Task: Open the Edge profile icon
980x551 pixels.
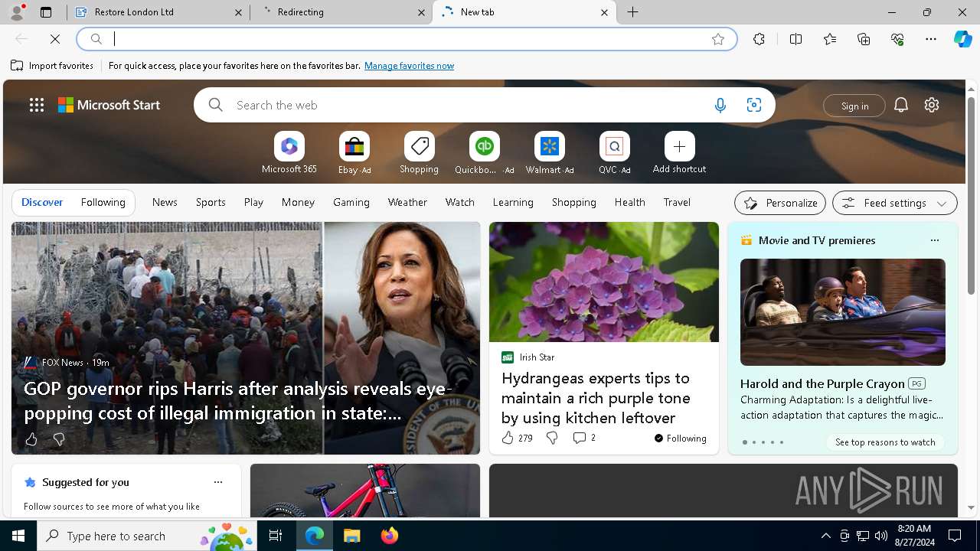Action: (17, 12)
